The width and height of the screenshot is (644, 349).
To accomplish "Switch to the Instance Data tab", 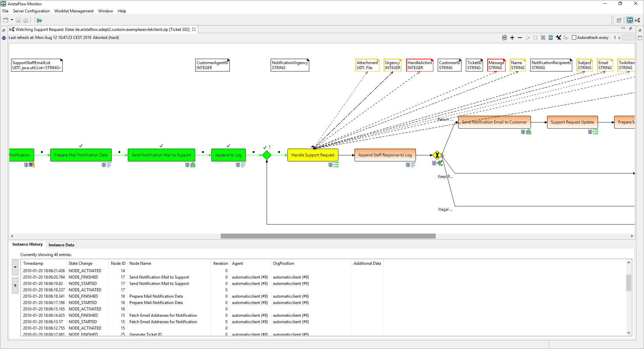I will [x=61, y=245].
